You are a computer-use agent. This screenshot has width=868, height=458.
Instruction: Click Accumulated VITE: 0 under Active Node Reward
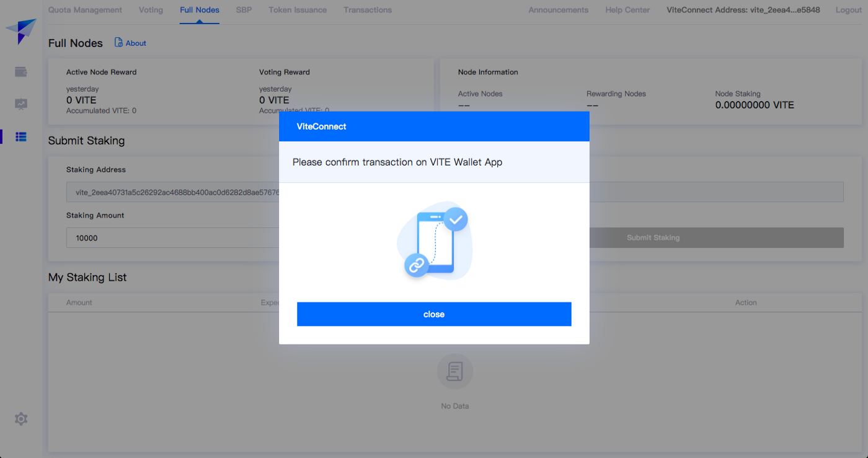(x=101, y=110)
